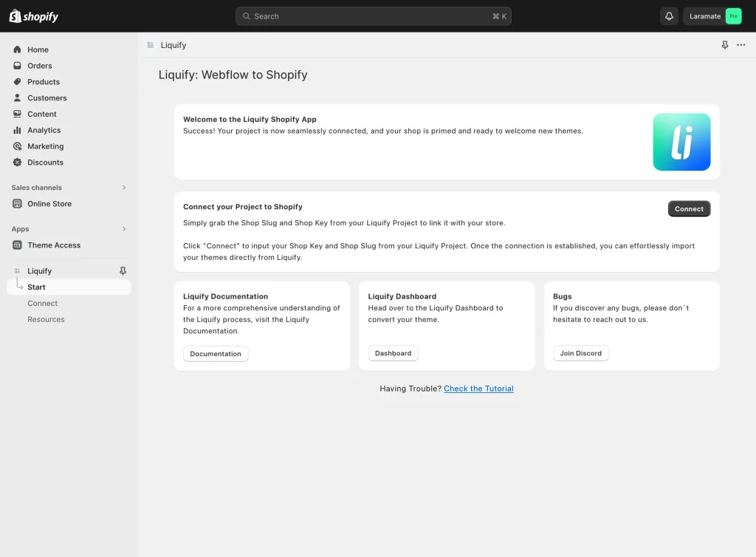Screen dimensions: 756x557
Task: Click the Content icon in sidebar
Action: point(18,115)
